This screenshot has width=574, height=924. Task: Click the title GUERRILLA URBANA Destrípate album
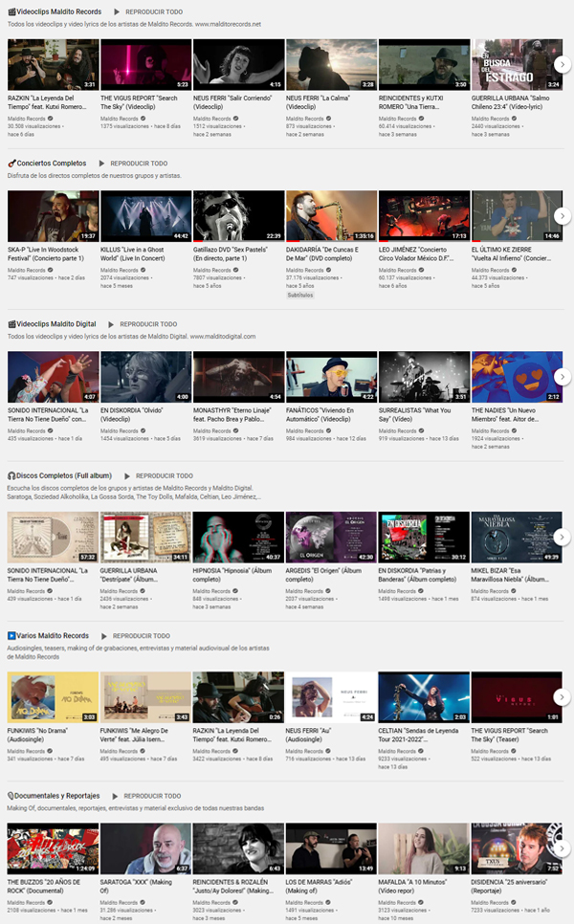128,575
